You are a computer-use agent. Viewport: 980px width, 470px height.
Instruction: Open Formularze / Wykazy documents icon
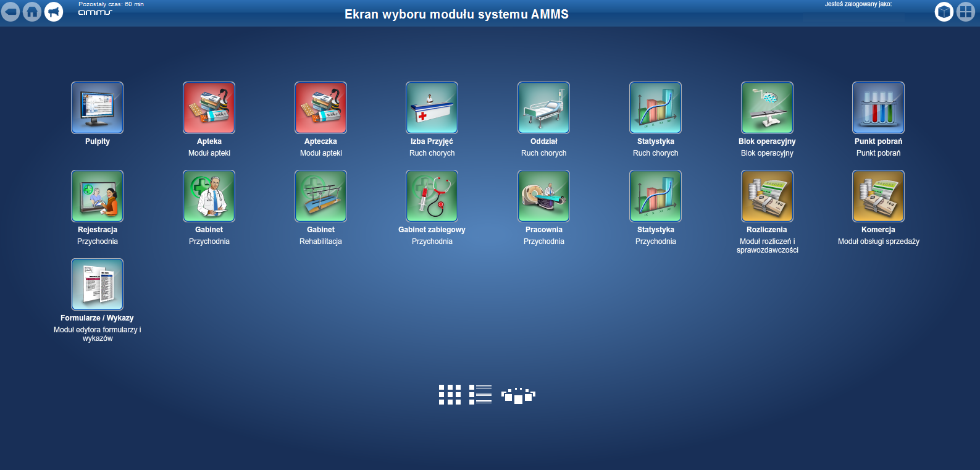pos(97,284)
